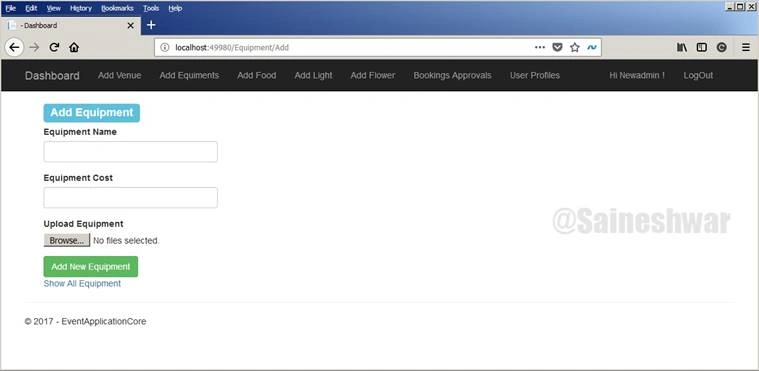This screenshot has width=759, height=371.
Task: Open the Tools menu
Action: [151, 8]
